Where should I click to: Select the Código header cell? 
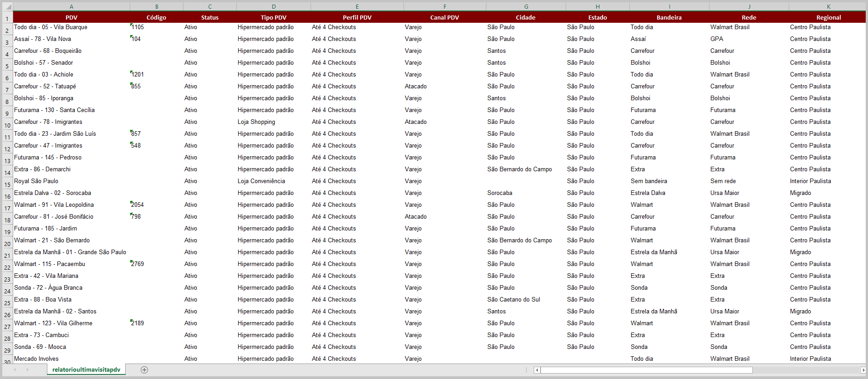point(156,17)
